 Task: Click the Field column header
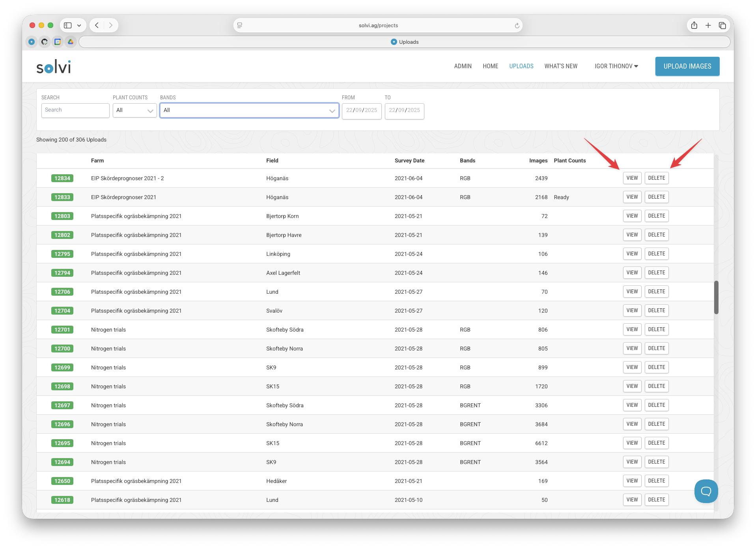[x=272, y=160]
